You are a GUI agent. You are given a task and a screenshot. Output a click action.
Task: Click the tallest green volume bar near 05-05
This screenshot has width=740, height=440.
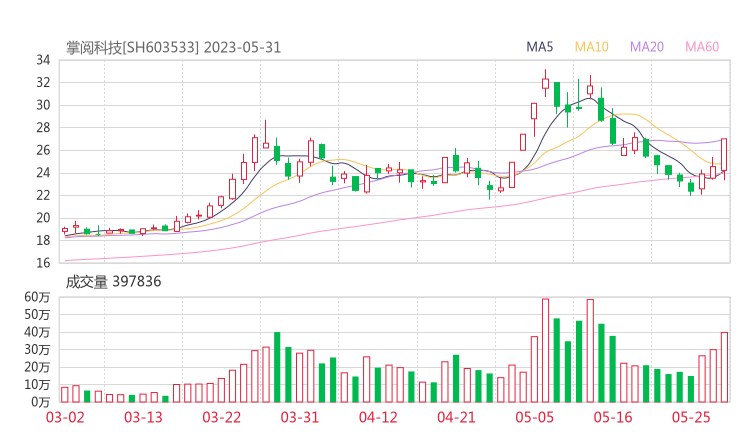coord(557,360)
